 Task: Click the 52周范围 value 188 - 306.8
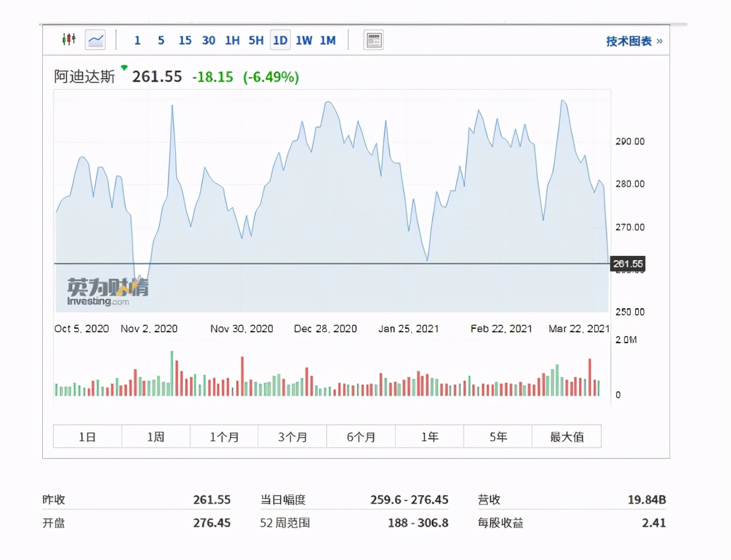coord(418,523)
